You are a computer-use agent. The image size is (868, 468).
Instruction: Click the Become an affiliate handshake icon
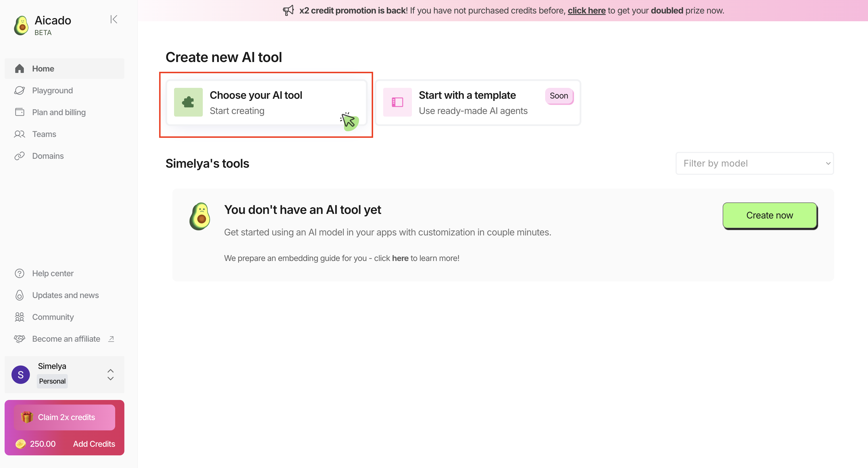[20, 339]
